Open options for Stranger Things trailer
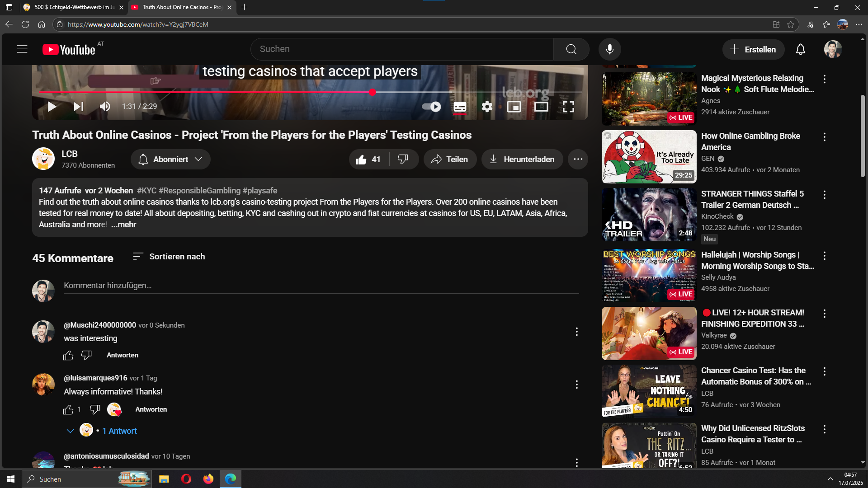Viewport: 868px width, 488px height. click(824, 195)
